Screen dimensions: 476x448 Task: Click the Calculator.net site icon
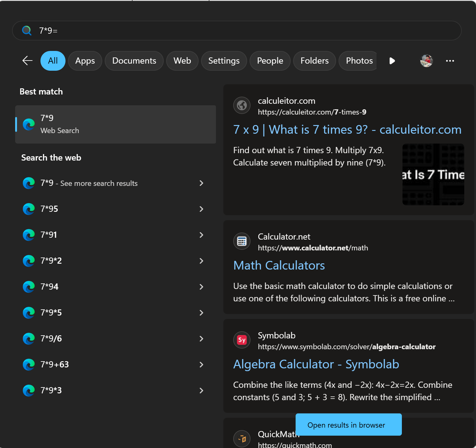pyautogui.click(x=242, y=241)
